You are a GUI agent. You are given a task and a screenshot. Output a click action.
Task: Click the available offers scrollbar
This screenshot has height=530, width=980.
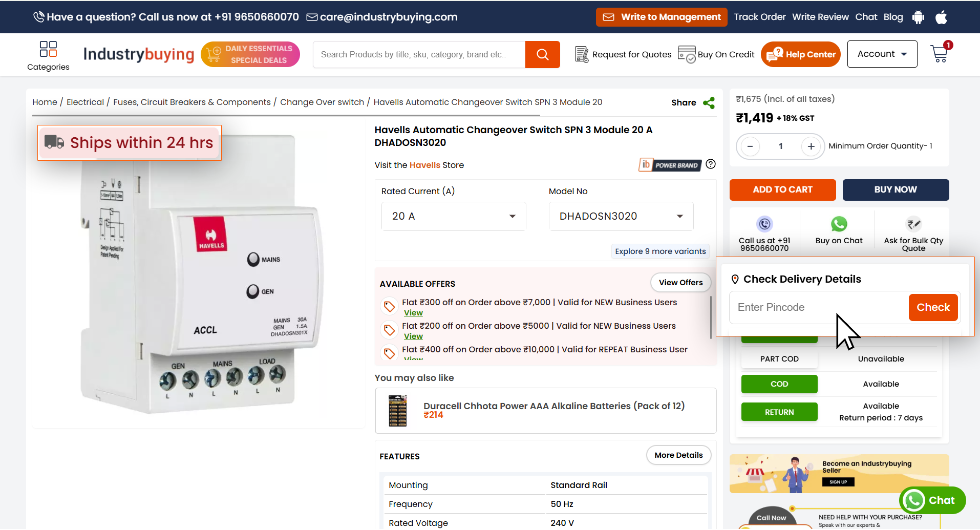[711, 317]
